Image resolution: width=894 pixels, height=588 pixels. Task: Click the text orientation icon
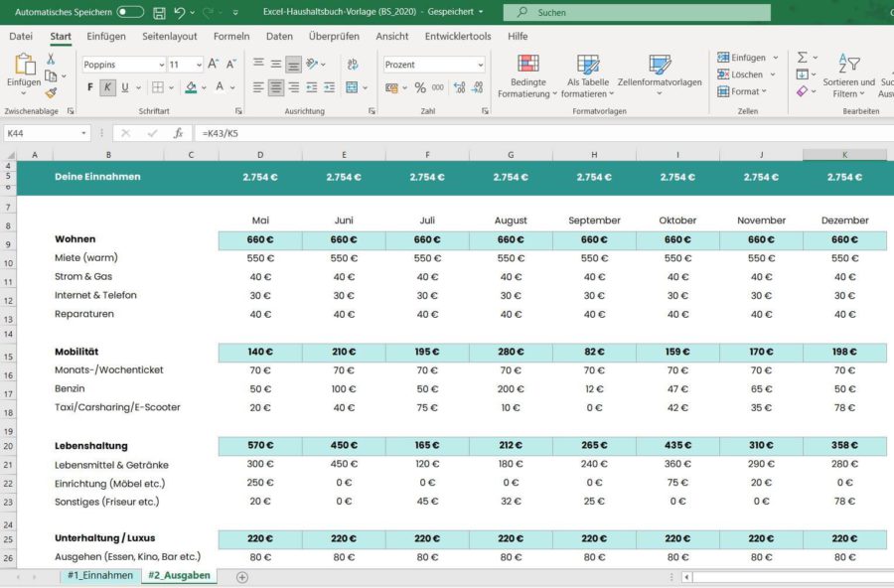(x=312, y=64)
